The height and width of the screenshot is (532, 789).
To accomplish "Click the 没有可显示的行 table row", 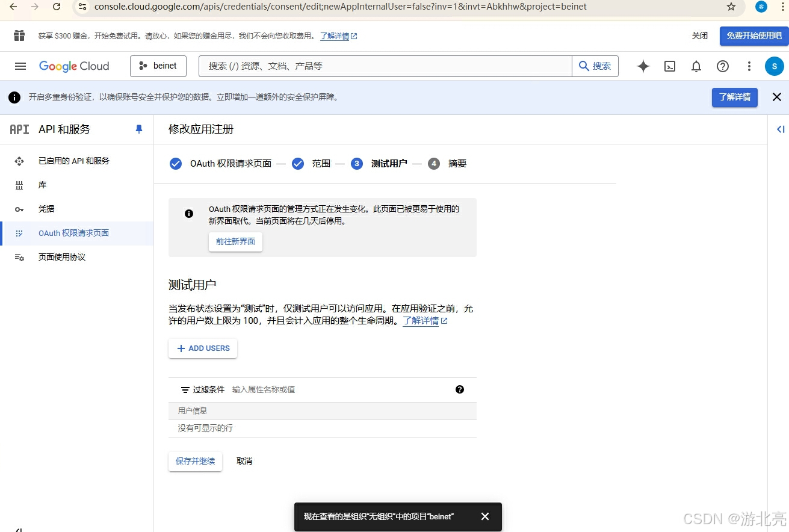I will point(323,428).
